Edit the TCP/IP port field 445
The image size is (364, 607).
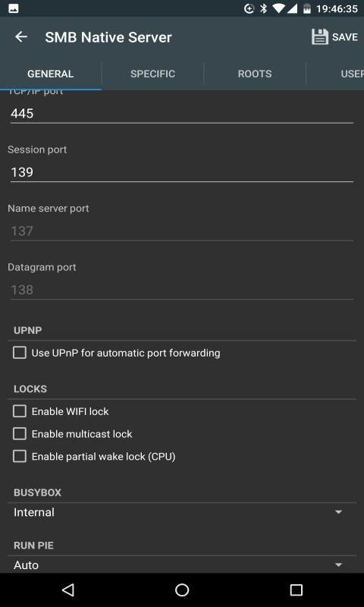pos(182,113)
